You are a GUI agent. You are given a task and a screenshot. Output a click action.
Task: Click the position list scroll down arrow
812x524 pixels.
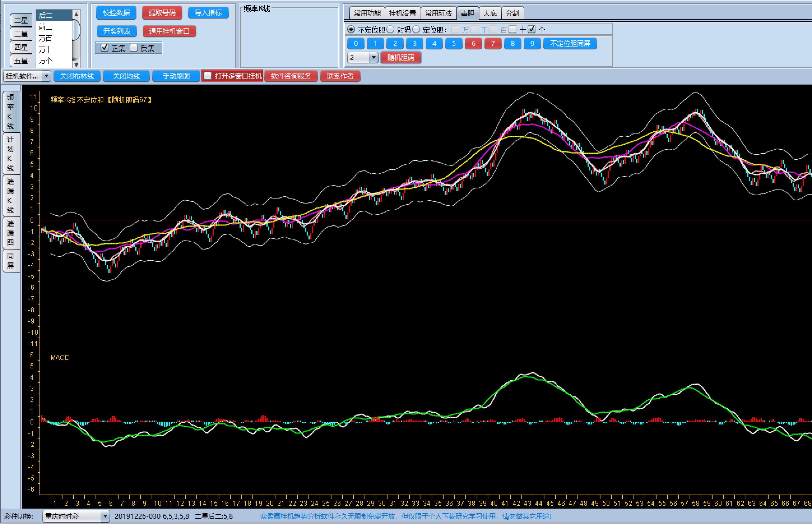(x=76, y=64)
